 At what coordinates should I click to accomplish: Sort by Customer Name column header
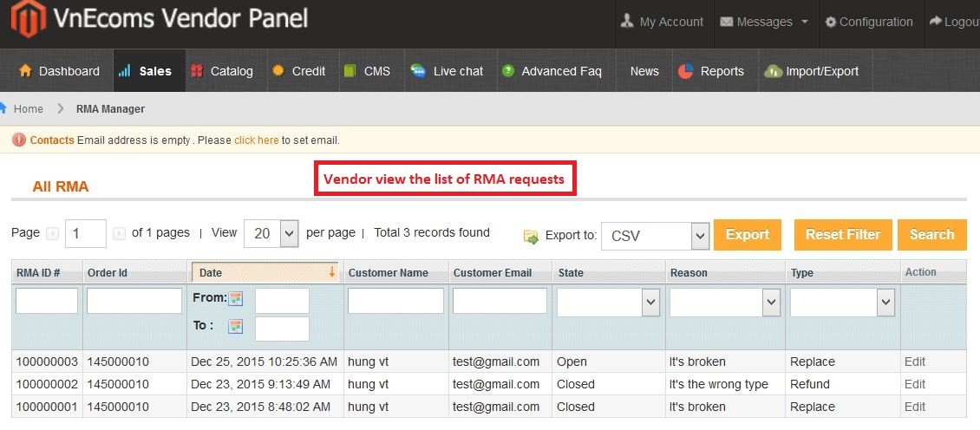point(389,272)
